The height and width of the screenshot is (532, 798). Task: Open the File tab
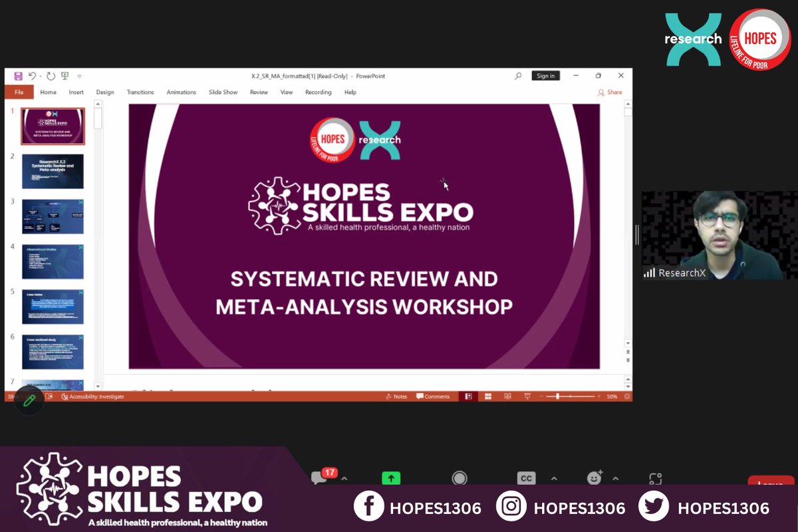19,92
